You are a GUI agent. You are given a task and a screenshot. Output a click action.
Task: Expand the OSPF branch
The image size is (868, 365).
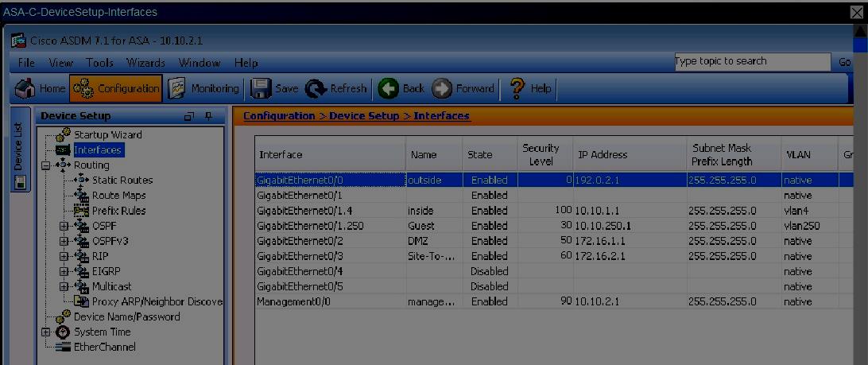(x=64, y=226)
